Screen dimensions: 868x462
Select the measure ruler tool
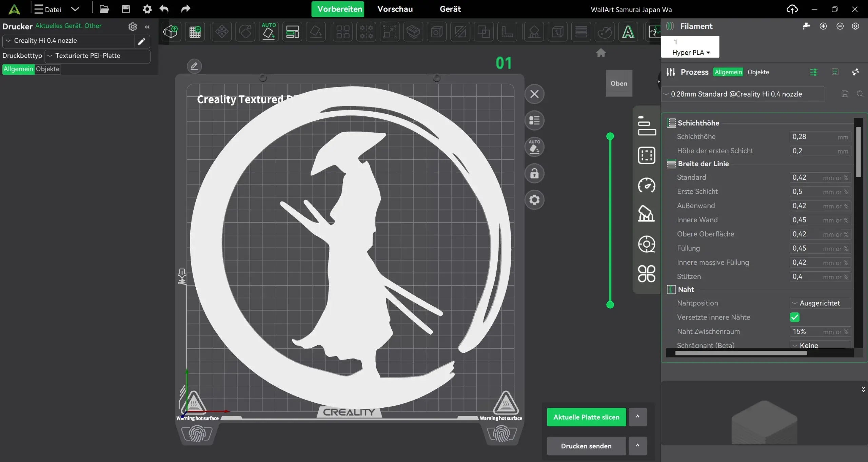507,32
